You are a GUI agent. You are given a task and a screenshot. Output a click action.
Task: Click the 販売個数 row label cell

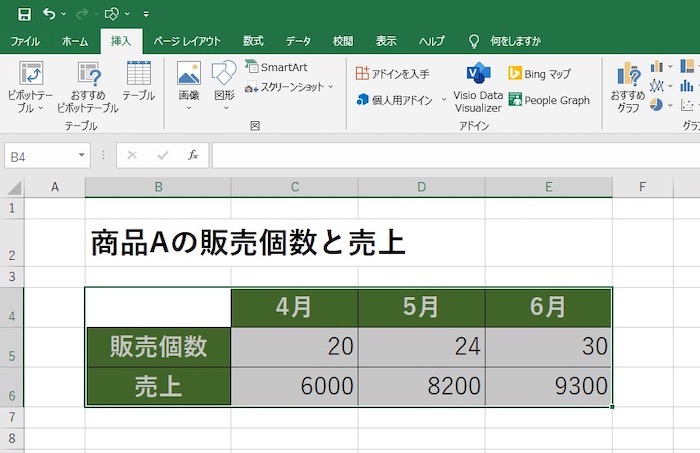click(158, 347)
